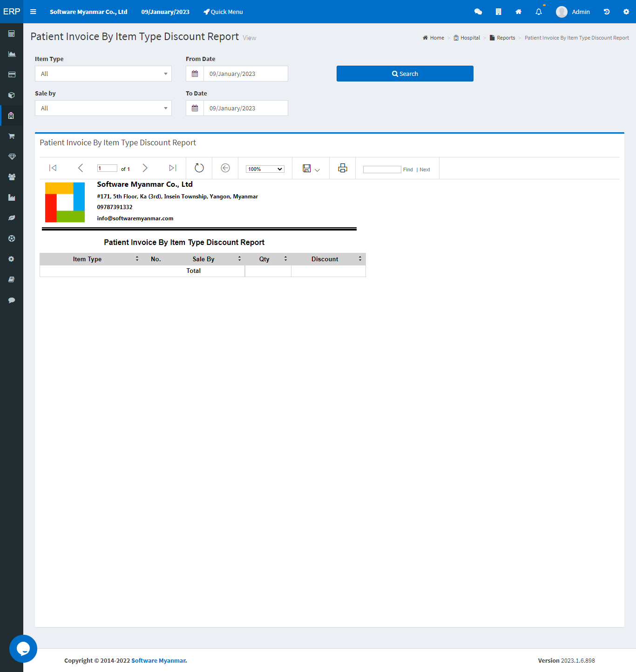Click the history icon beside Admin
Image resolution: width=636 pixels, height=672 pixels.
[607, 12]
